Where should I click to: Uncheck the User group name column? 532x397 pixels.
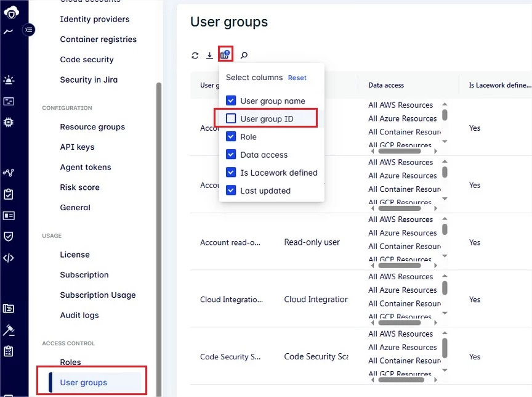tap(231, 100)
